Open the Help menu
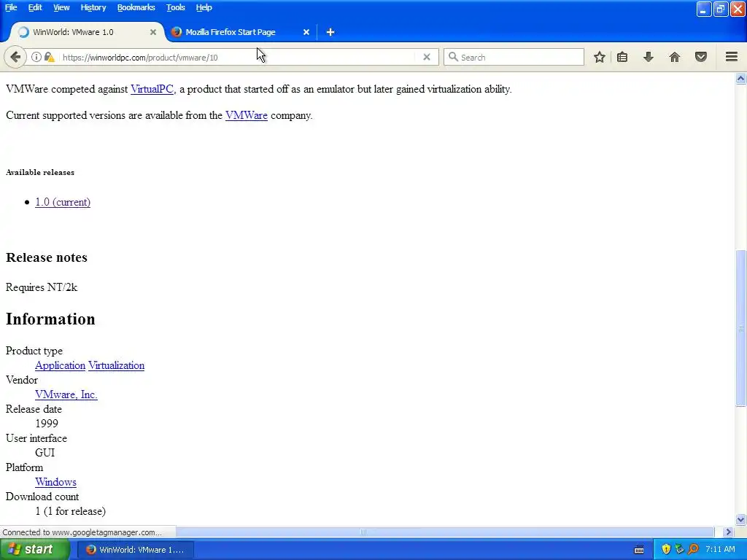Viewport: 747px width, 560px height. click(204, 7)
